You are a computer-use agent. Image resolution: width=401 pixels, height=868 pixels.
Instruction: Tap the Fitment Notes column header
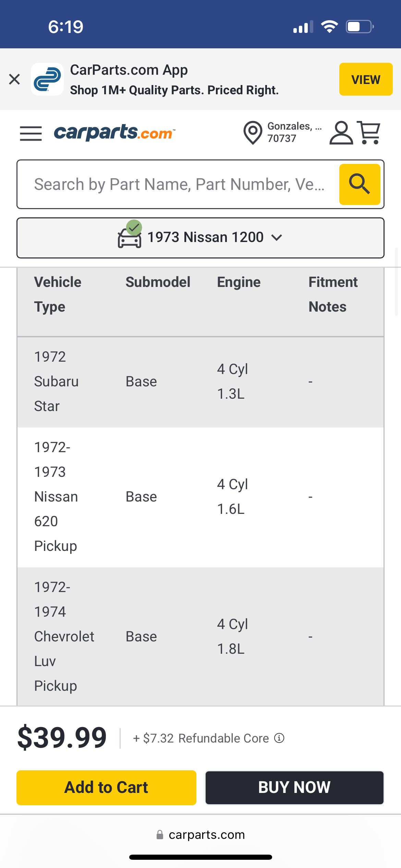point(333,294)
